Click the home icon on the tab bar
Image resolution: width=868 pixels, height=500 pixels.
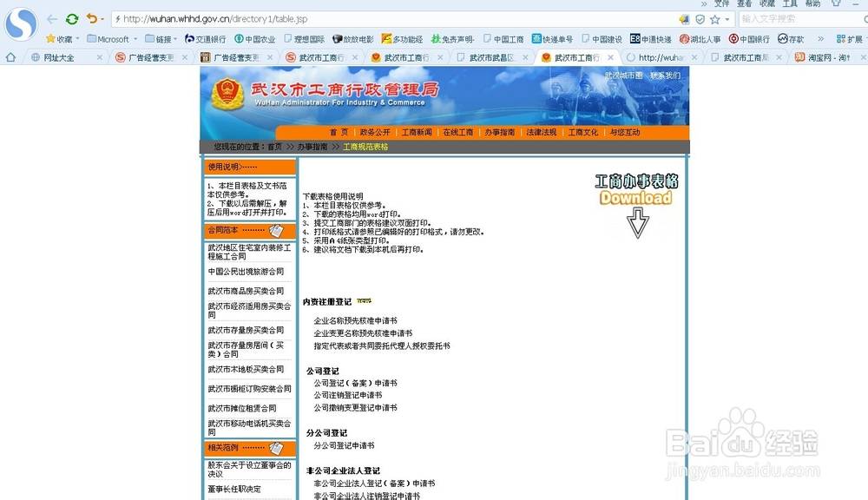(x=9, y=56)
